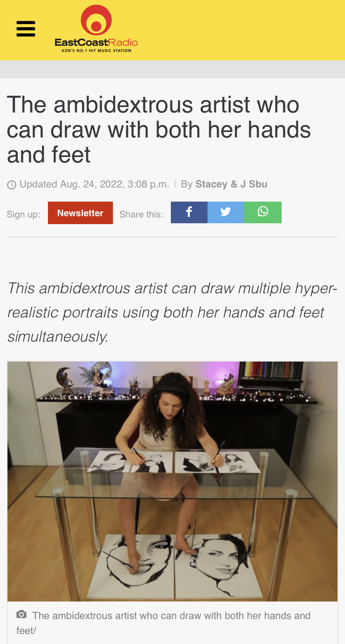Viewport: 345px width, 644px height.
Task: Open the Stacey & J Sbu author link
Action: pyautogui.click(x=231, y=184)
